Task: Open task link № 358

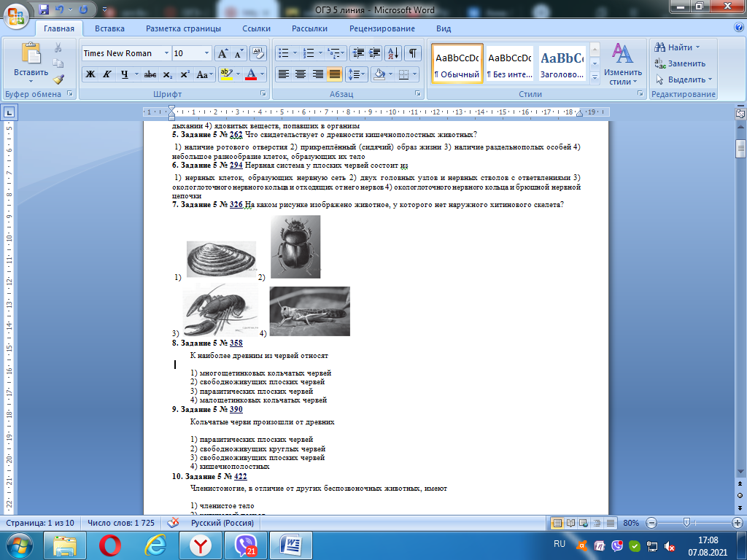Action: coord(236,343)
